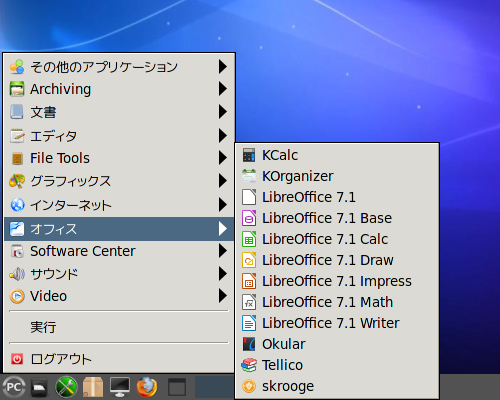
Task: Launch Okular document viewer
Action: click(337, 344)
